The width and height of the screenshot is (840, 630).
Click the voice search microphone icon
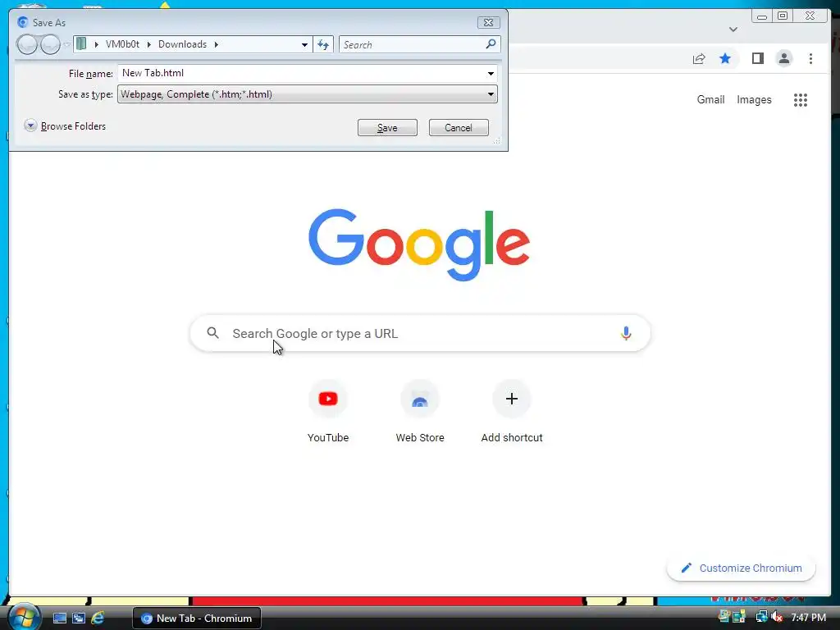pyautogui.click(x=626, y=333)
